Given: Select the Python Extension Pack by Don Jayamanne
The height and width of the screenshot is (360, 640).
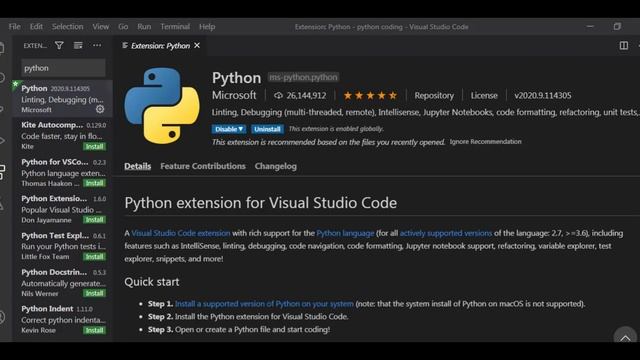Looking at the screenshot, I should point(62,209).
